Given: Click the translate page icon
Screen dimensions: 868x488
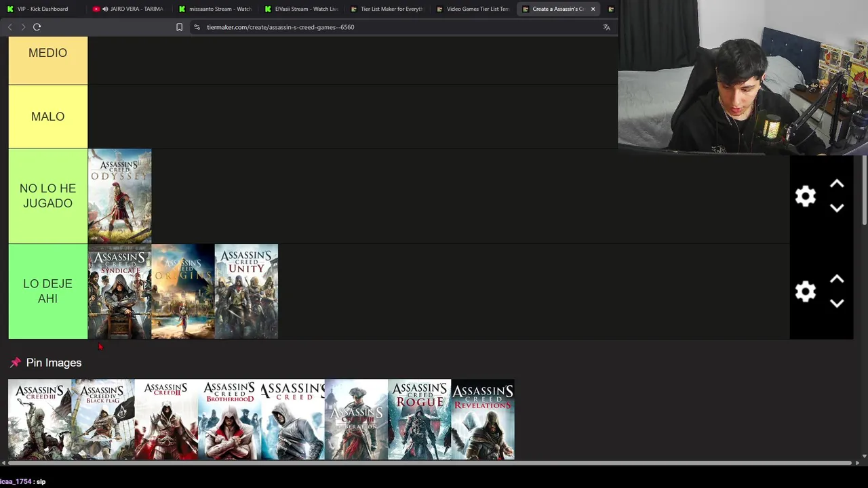Looking at the screenshot, I should tap(606, 27).
